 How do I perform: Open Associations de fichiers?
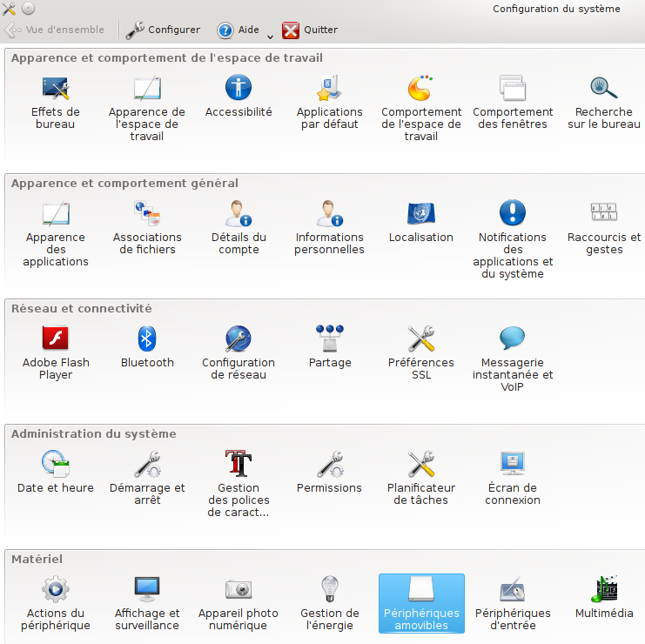(147, 228)
